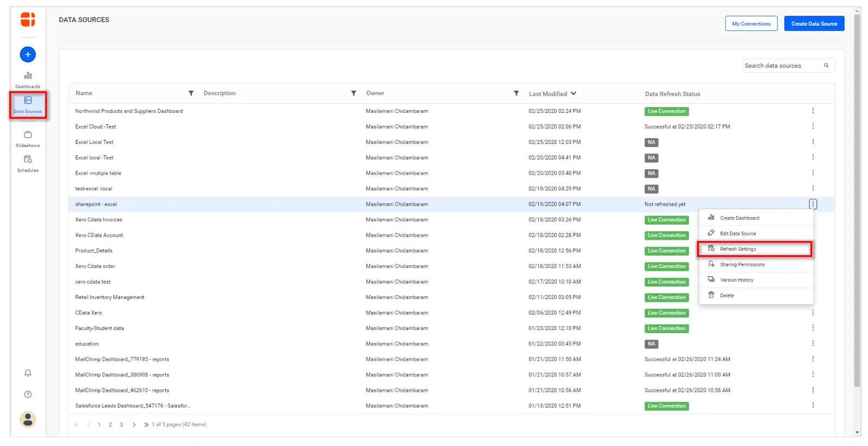Viewport: 868px width, 446px height.
Task: Open the Name column filter
Action: point(191,93)
